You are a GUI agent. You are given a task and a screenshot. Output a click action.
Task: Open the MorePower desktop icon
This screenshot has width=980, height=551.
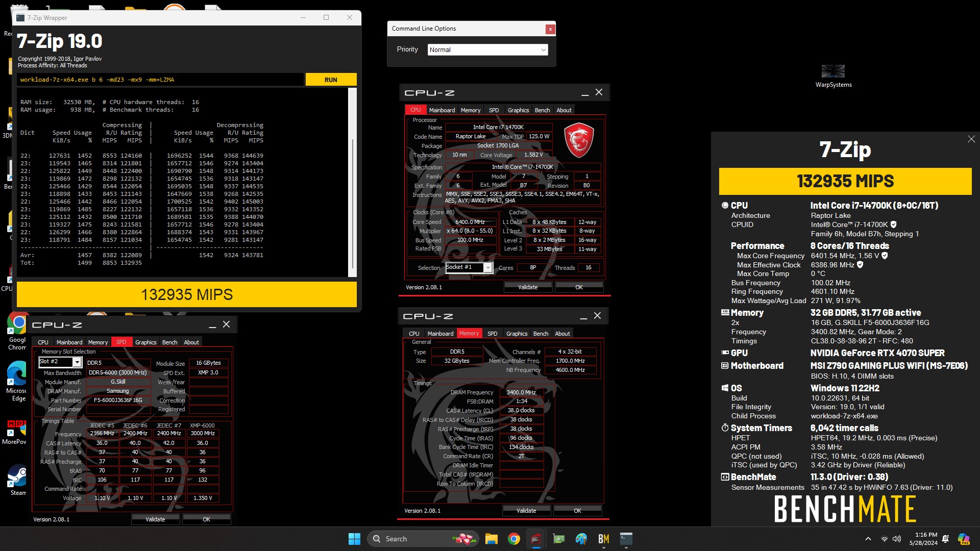click(15, 432)
